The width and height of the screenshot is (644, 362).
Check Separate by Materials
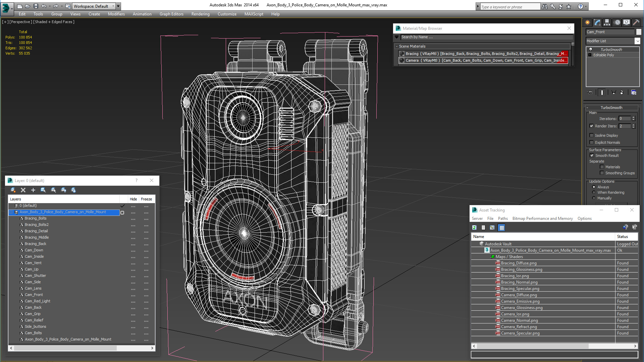coord(602,167)
